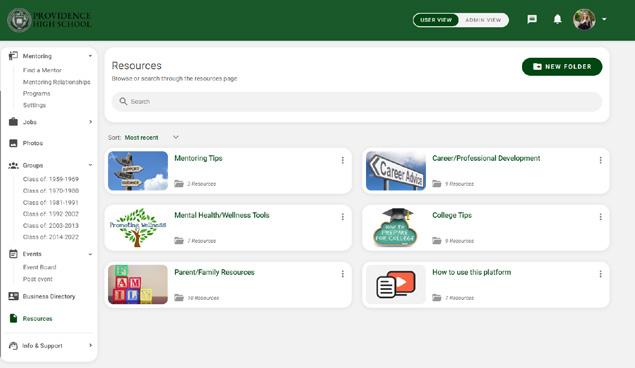
Task: Open the College Tips folder title
Action: click(452, 215)
